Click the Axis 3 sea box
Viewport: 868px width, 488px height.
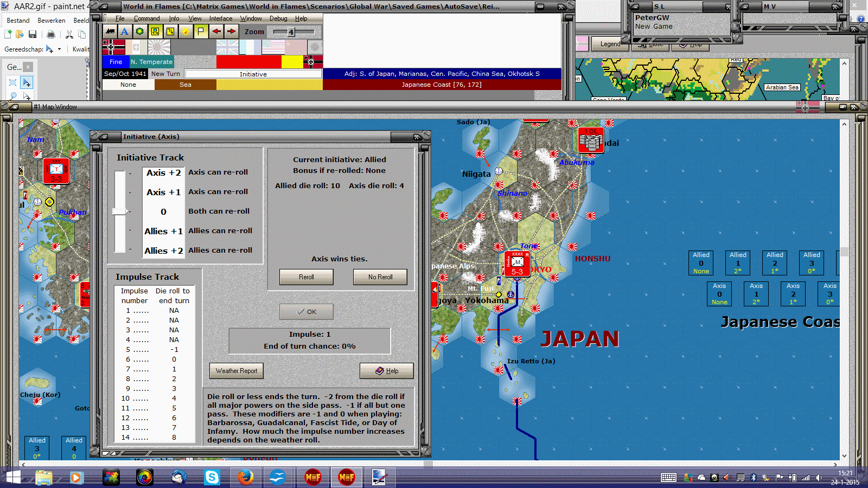point(829,294)
